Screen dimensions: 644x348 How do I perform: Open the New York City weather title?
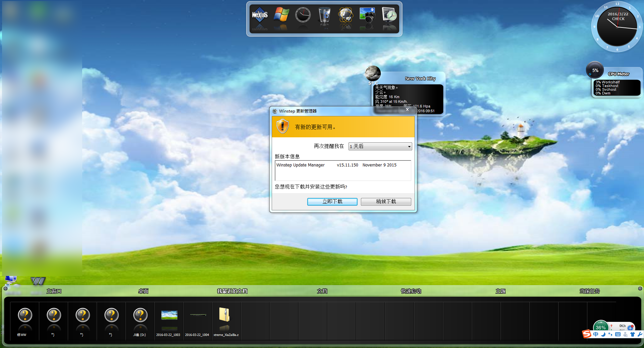(x=420, y=79)
